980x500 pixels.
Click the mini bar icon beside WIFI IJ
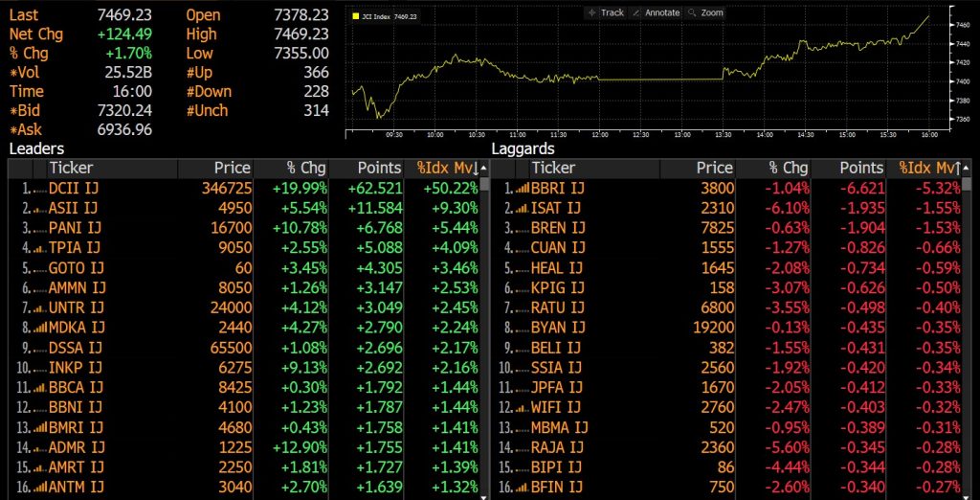[523, 408]
